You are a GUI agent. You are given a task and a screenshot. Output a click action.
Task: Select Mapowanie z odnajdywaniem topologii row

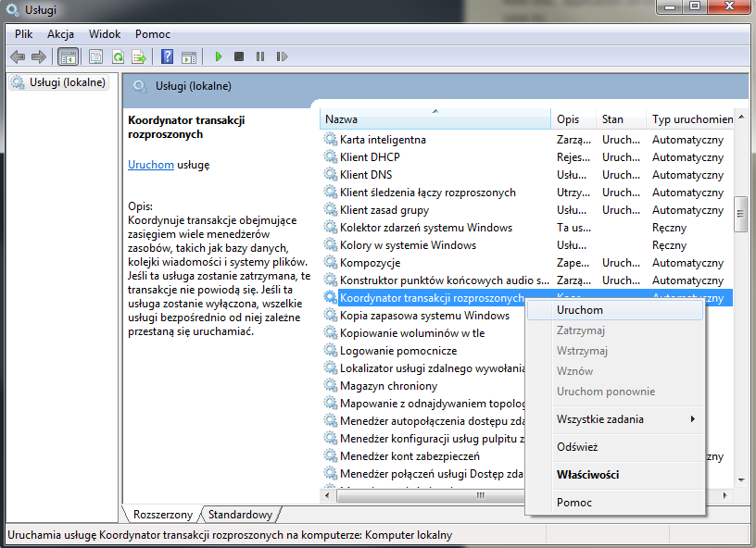click(424, 404)
